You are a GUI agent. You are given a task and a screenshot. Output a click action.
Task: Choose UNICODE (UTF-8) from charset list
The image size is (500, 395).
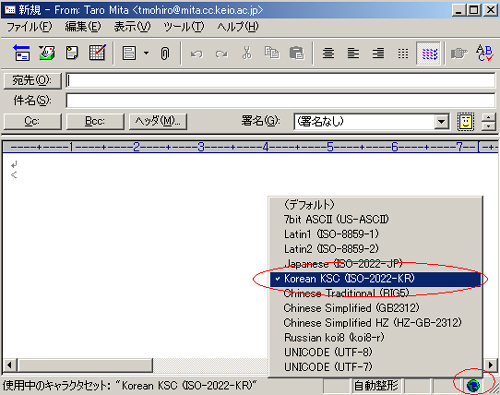pyautogui.click(x=328, y=352)
